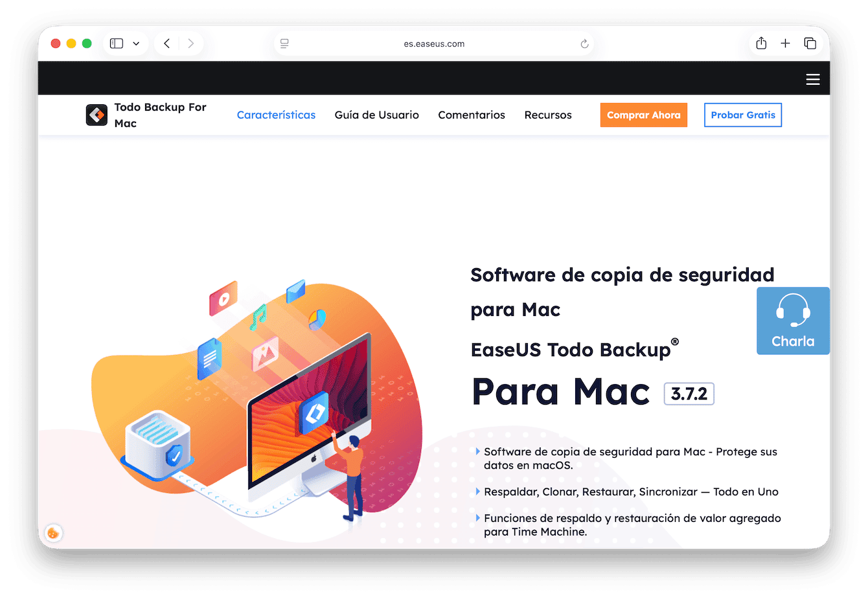
Task: Open the Guía de Usuario menu item
Action: (x=376, y=115)
